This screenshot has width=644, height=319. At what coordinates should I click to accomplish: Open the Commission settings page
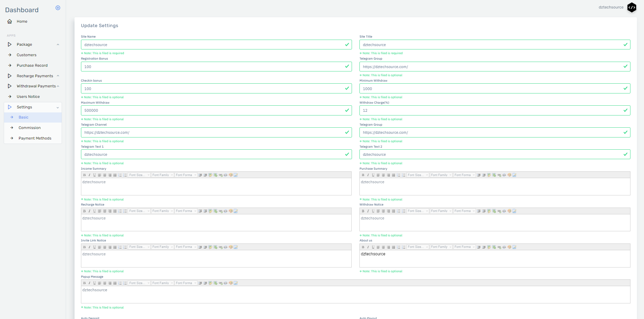click(29, 128)
